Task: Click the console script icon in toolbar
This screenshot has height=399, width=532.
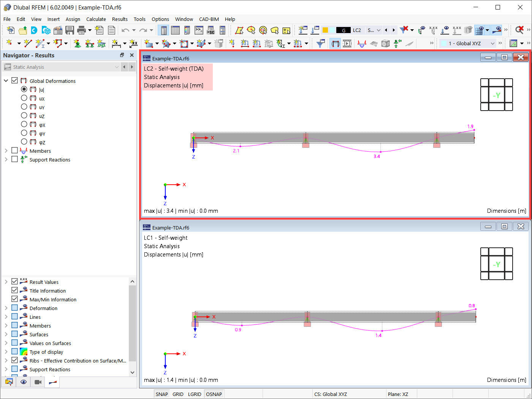Action: (199, 30)
